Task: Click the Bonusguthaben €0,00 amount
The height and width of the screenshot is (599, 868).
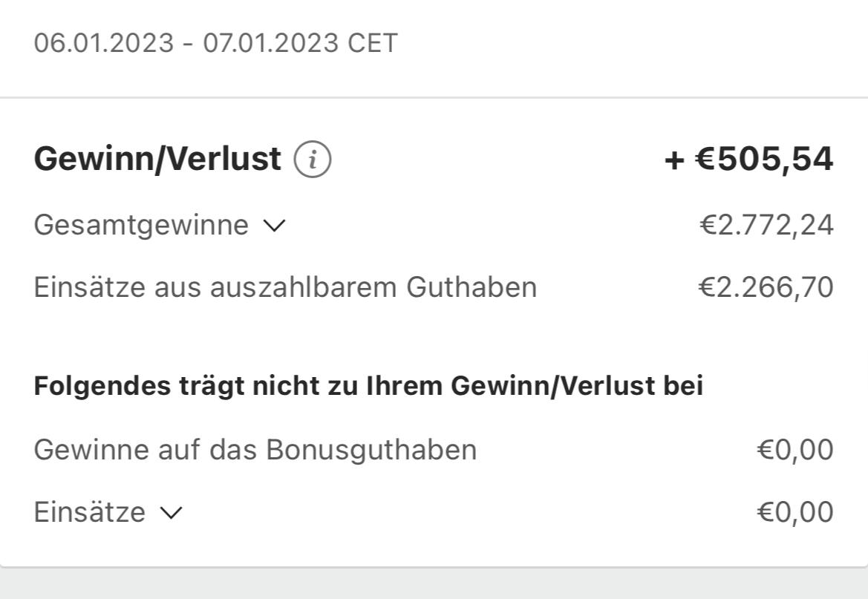Action: [795, 450]
